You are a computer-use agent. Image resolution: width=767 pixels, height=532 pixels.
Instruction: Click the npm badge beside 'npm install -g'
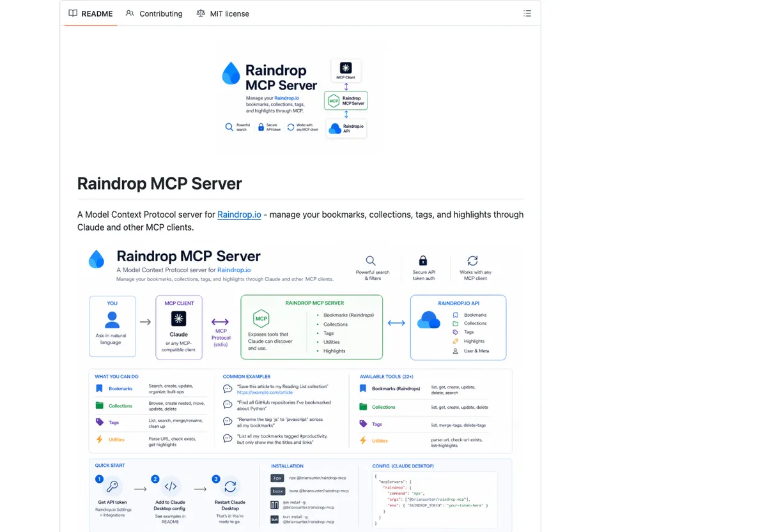(x=275, y=505)
